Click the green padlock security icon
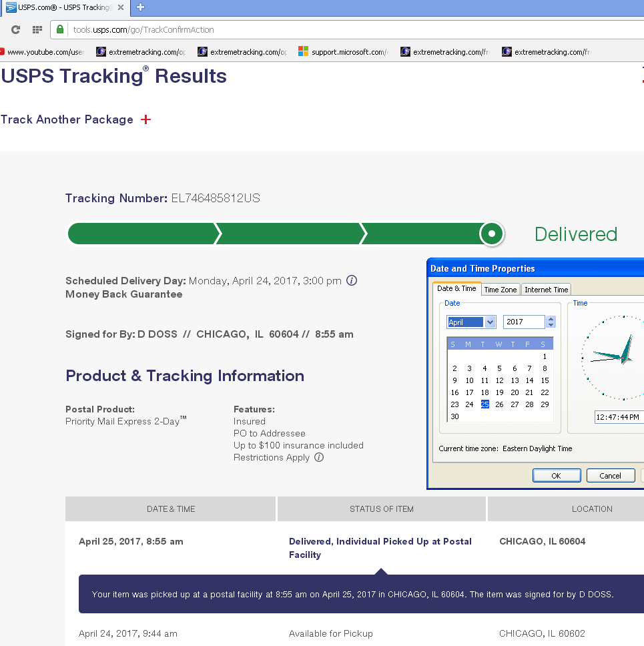This screenshot has width=644, height=646. click(x=60, y=29)
